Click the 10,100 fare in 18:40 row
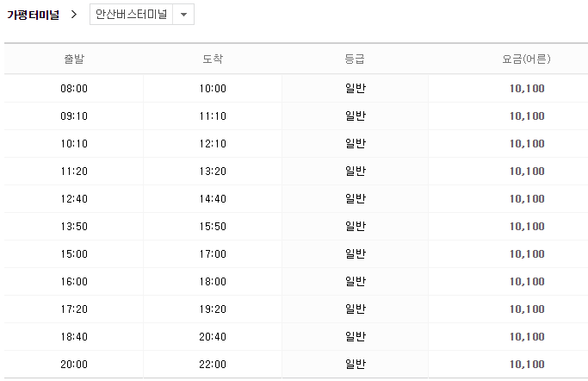Viewport: 588px width, 381px height. [x=527, y=337]
